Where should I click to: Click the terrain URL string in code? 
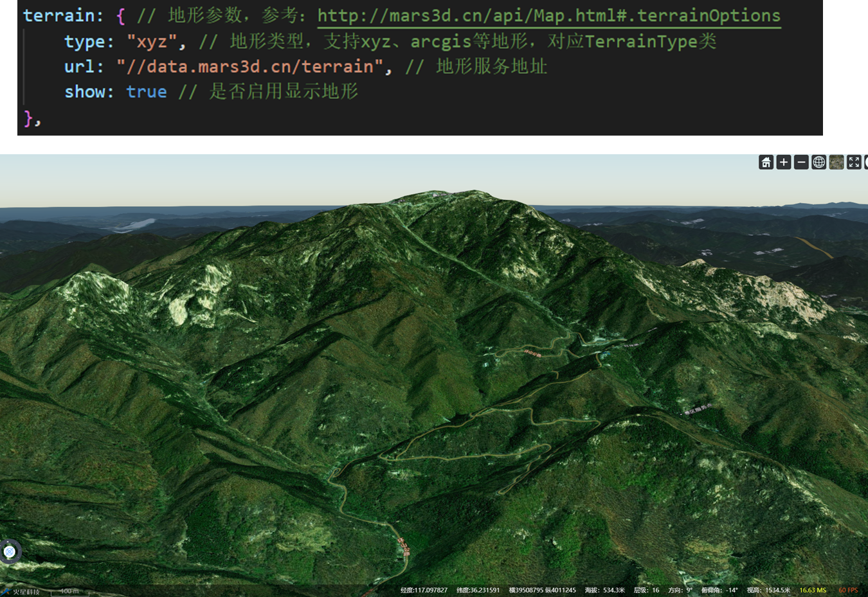(249, 67)
